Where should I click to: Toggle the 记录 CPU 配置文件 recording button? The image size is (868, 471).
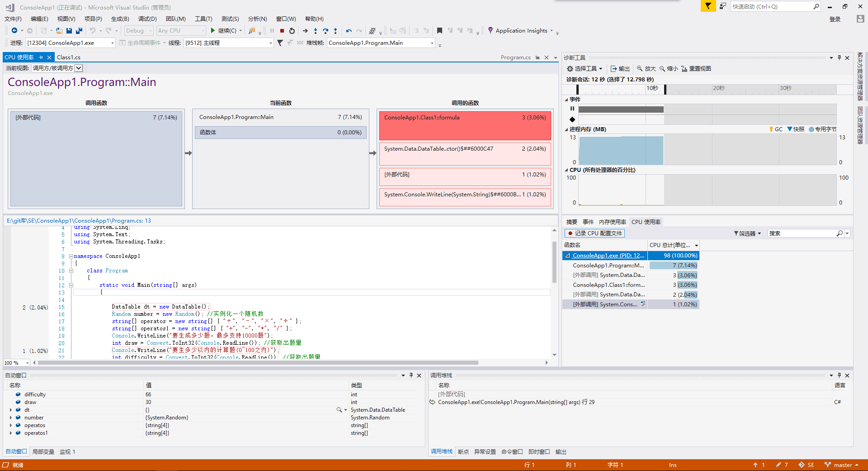(595, 233)
